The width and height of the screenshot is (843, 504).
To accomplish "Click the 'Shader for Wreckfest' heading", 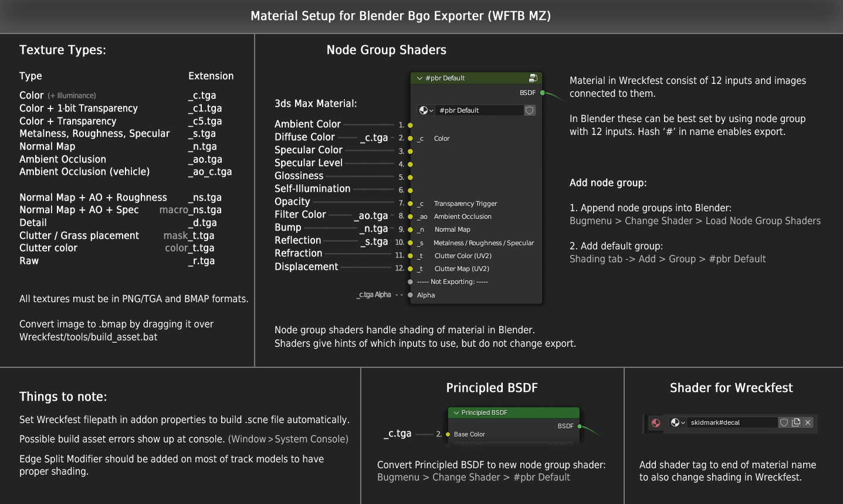I will pos(732,388).
